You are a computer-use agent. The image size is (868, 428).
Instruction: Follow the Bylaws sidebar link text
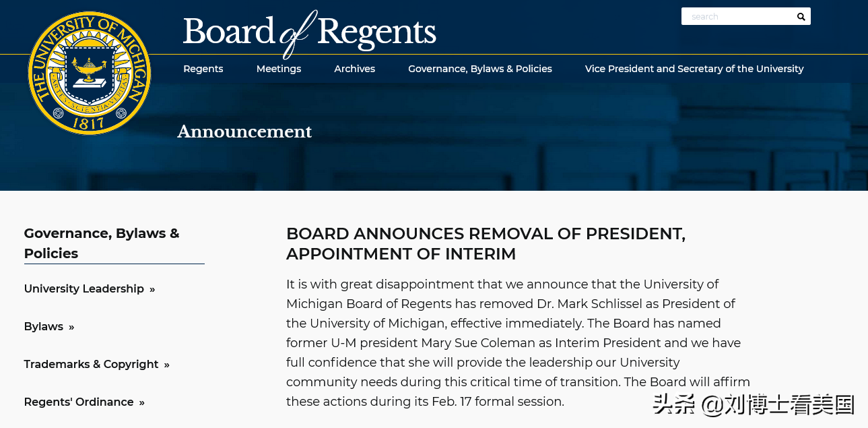44,326
